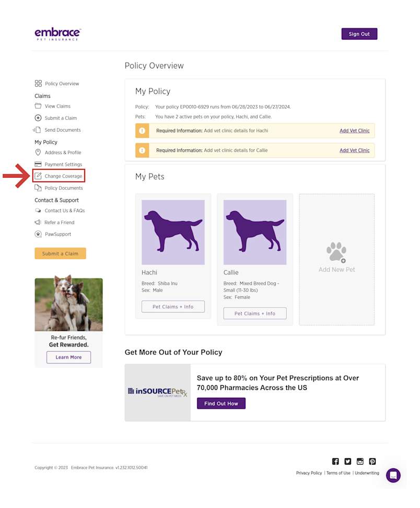This screenshot has width=420, height=508.
Task: Open the Policy Documents copies icon
Action: [39, 188]
